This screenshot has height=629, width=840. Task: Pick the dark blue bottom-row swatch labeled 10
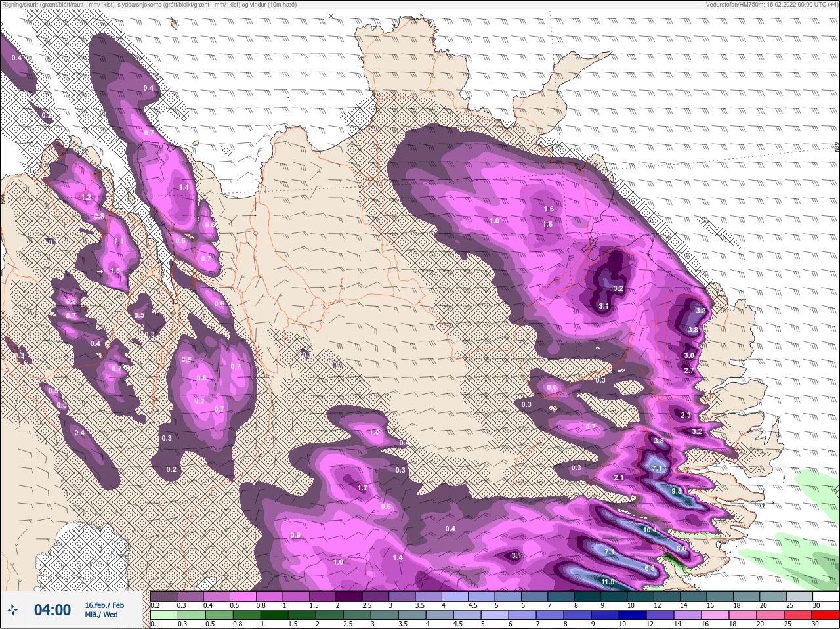[633, 615]
